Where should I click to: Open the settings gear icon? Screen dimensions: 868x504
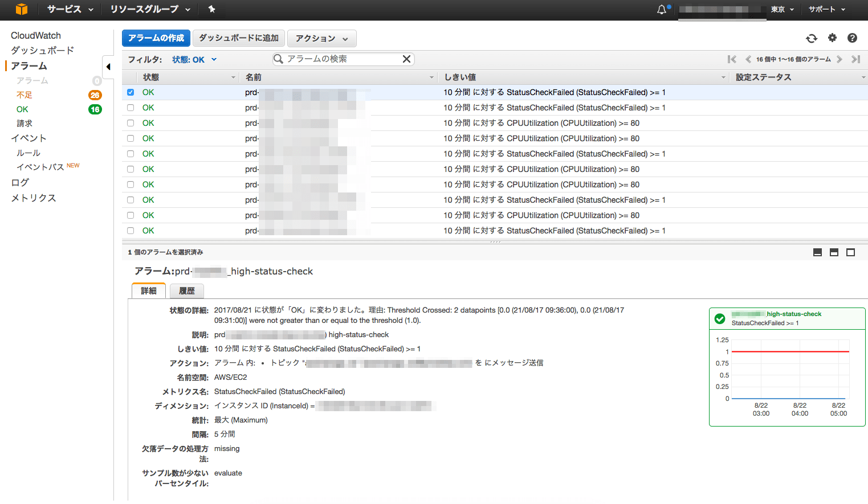click(x=832, y=38)
